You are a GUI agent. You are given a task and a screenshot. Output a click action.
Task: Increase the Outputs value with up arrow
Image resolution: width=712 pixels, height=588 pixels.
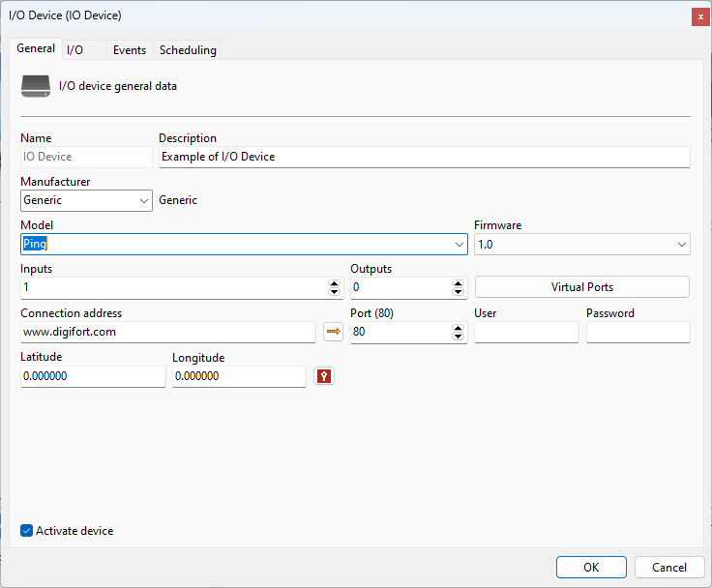pos(458,283)
